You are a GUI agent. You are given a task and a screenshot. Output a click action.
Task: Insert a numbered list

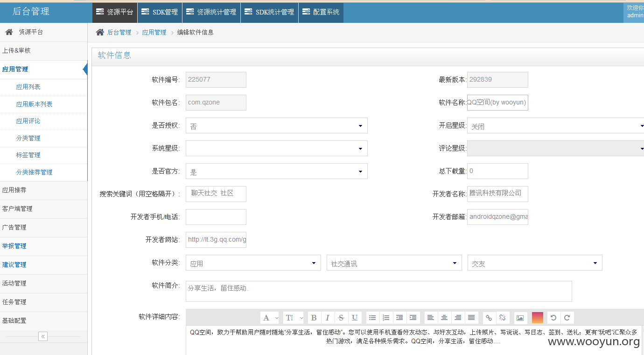pyautogui.click(x=386, y=318)
